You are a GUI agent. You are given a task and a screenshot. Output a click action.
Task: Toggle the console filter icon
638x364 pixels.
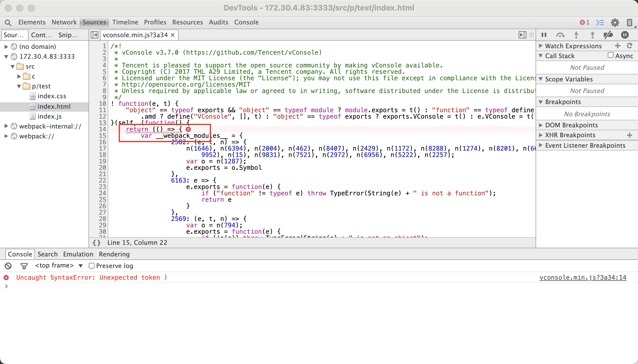(24, 266)
